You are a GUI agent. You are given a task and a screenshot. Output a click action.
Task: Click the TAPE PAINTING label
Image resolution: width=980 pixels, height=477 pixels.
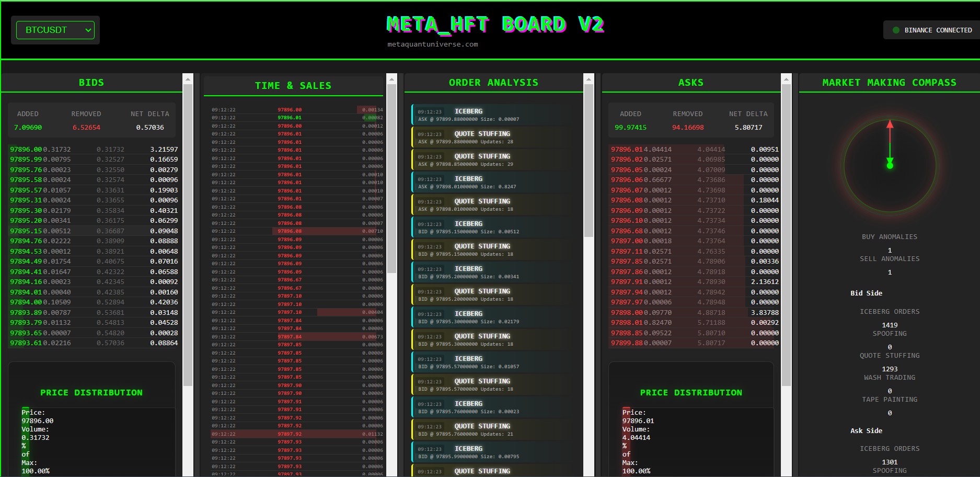click(x=890, y=400)
